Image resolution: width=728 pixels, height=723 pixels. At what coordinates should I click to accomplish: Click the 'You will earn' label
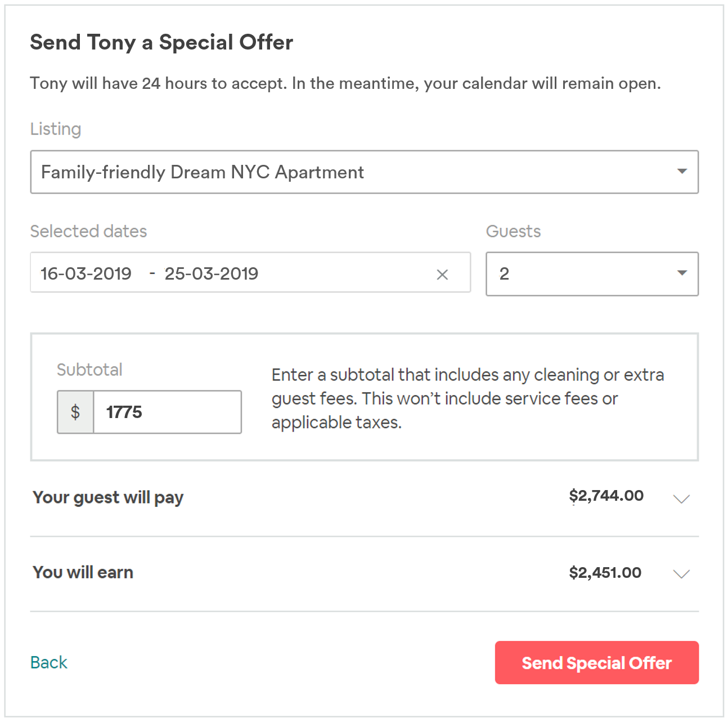pyautogui.click(x=83, y=573)
